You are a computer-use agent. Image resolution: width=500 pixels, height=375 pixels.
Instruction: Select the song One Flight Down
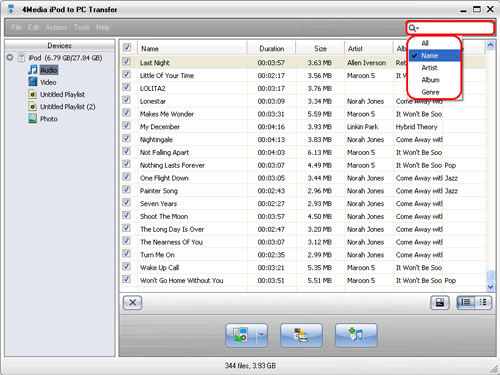(164, 178)
